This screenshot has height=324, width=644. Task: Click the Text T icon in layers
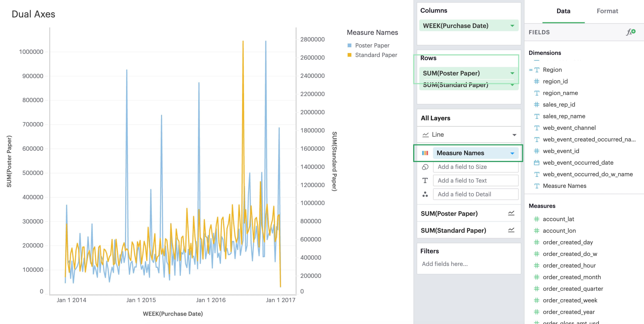click(425, 181)
